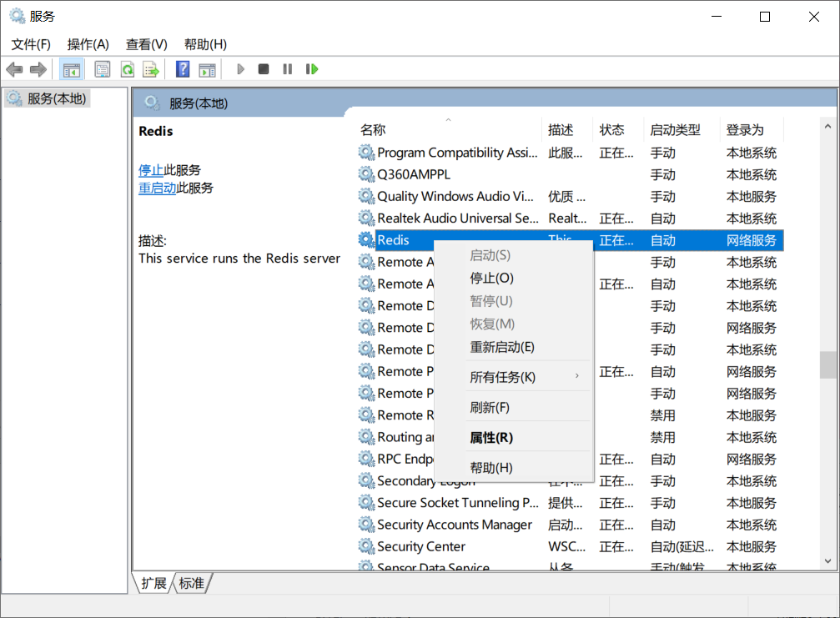Sort by the 启动类型 column header

(675, 130)
